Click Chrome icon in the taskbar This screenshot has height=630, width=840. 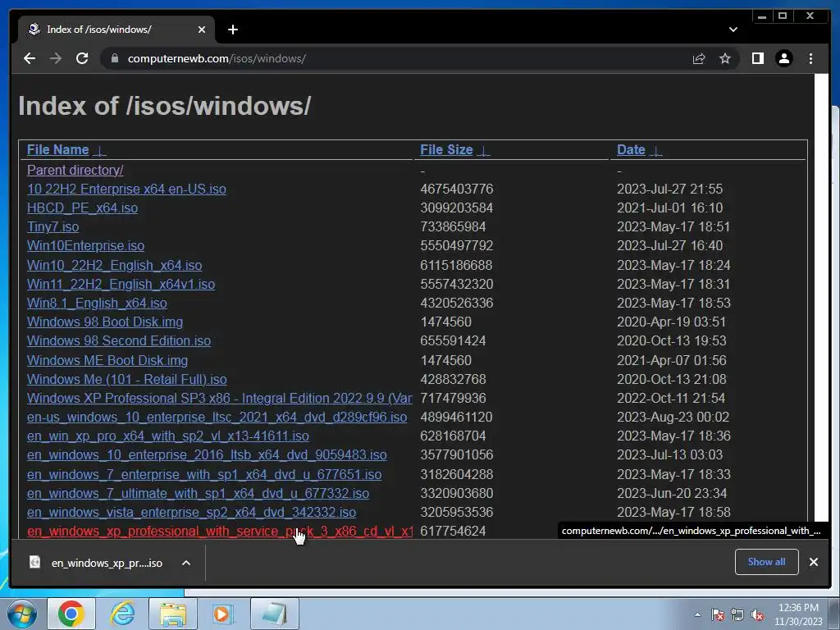71,614
